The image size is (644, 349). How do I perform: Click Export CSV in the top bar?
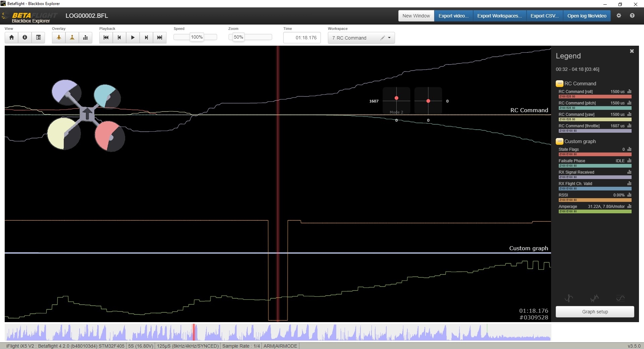click(x=544, y=16)
